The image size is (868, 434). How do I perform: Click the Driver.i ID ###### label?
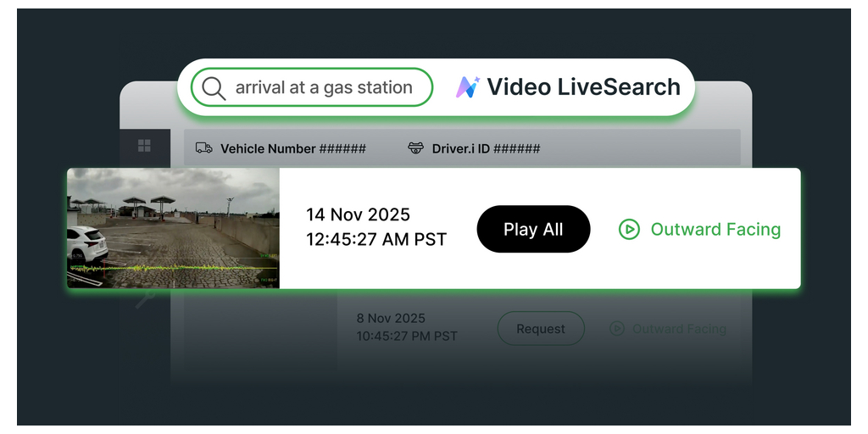click(x=486, y=148)
